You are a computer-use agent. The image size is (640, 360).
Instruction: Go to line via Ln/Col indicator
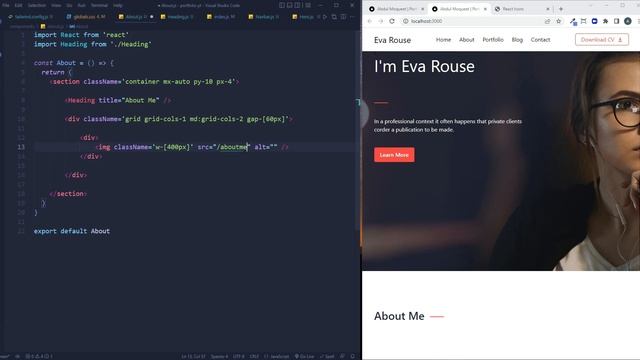coord(193,356)
